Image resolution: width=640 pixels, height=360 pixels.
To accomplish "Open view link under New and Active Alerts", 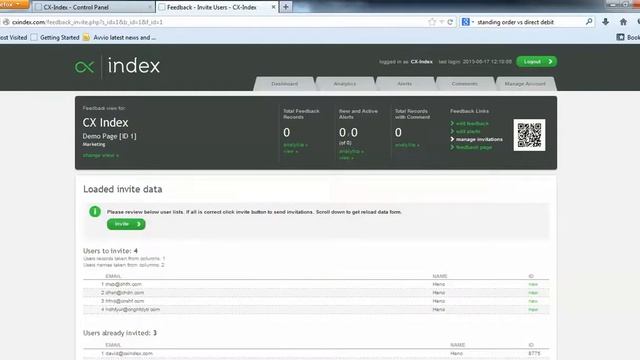I will point(347,158).
